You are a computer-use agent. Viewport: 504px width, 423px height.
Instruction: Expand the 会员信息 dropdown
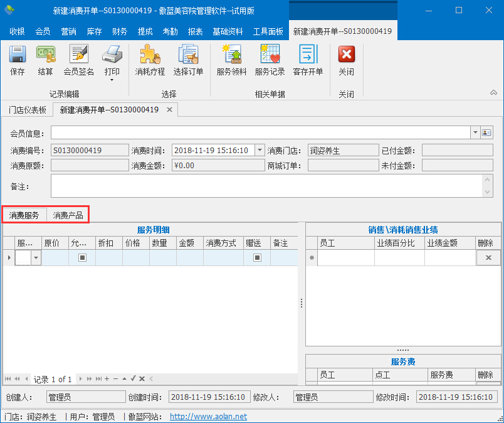475,132
